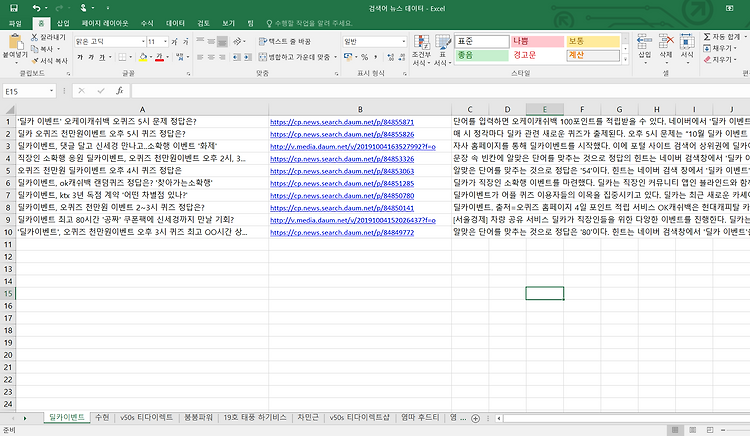
Task: Increase the cell indent
Action: 247,57
